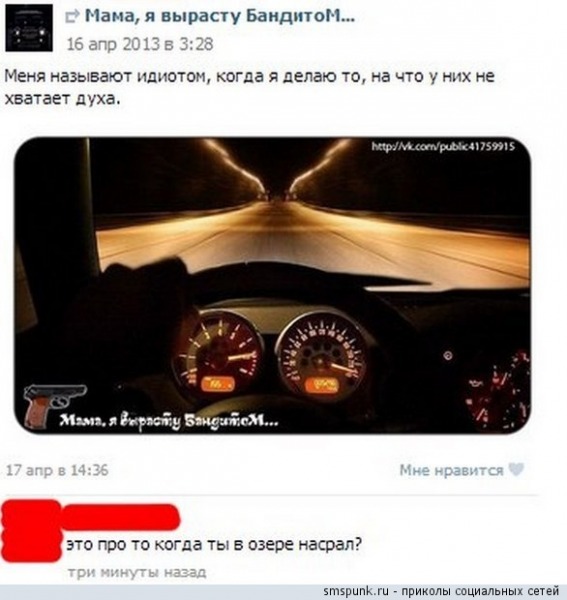Open the 'Мама, я вырасту БандитоМ...' community link
567x600 pixels.
coord(220,16)
